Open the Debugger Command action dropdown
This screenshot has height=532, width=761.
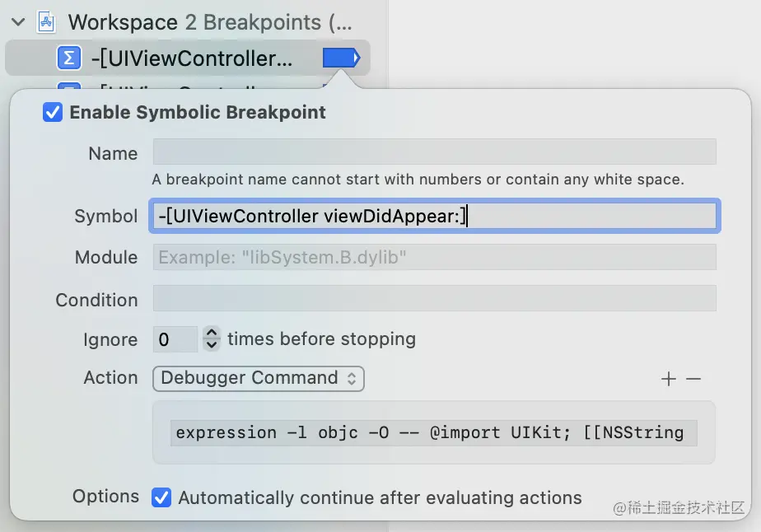(259, 378)
